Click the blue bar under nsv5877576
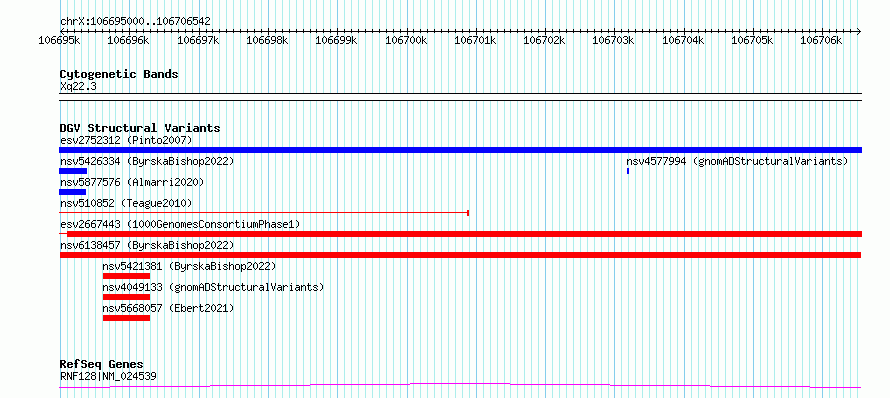 [73, 192]
